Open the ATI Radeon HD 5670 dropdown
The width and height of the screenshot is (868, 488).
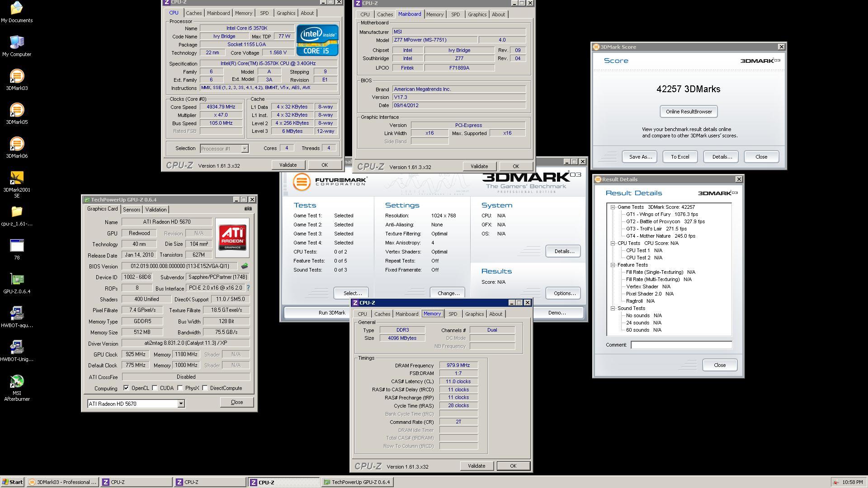click(181, 404)
